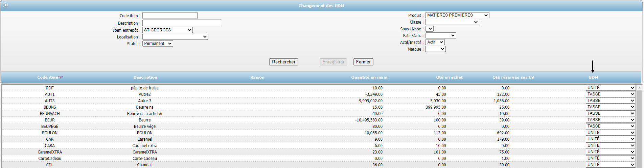Click description 'pépite de fraise'

[x=145, y=88]
